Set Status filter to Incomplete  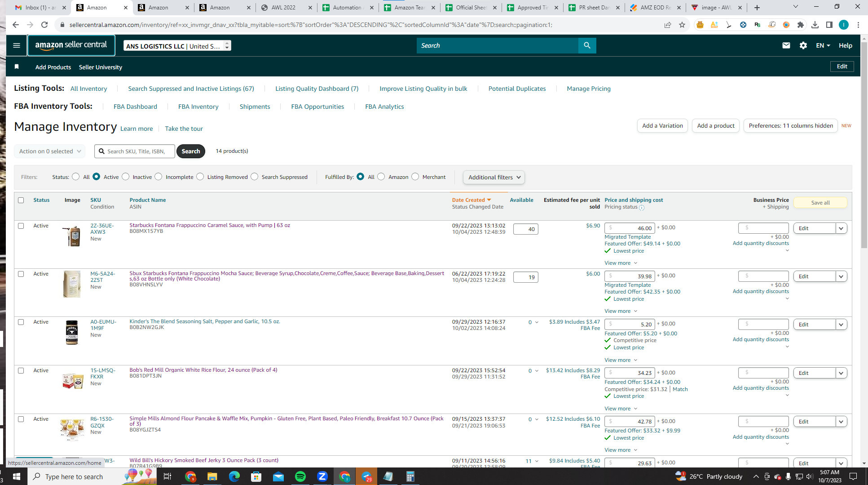point(159,177)
